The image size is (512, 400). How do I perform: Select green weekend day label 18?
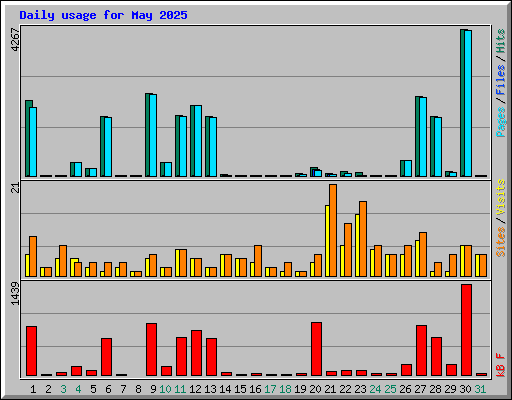[285, 389]
